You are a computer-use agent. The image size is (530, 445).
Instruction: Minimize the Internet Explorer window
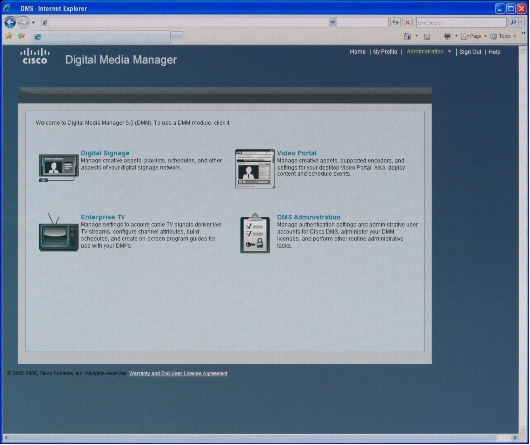pyautogui.click(x=500, y=8)
